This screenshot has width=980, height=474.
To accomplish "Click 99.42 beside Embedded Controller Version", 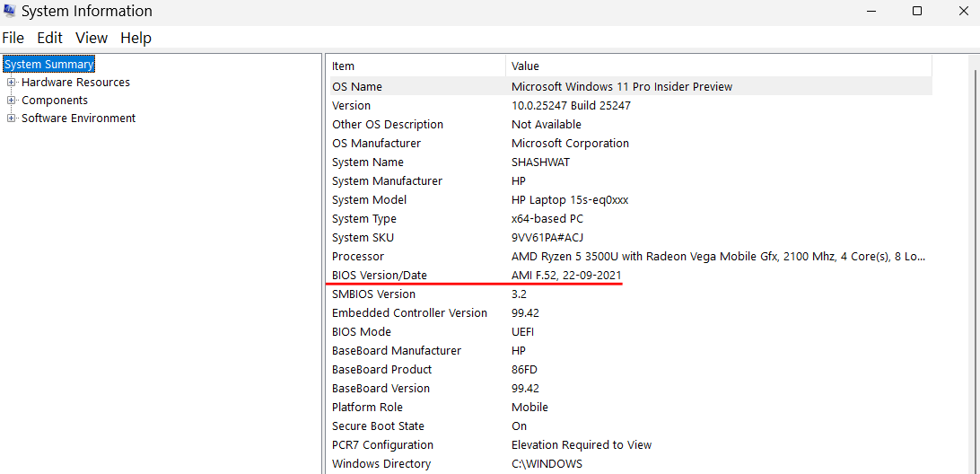I will pos(525,312).
